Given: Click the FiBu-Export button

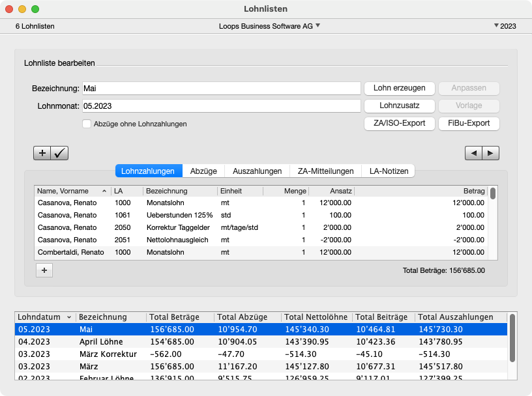Looking at the screenshot, I should tap(469, 123).
